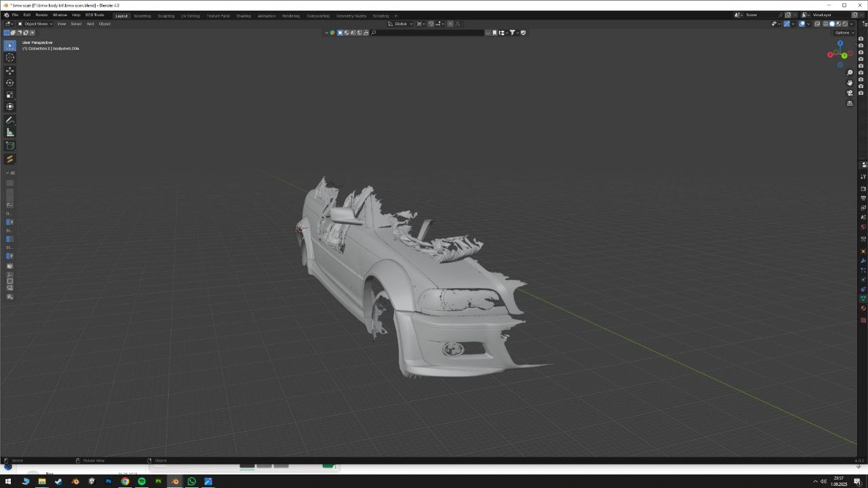868x488 pixels.
Task: Switch to the Sculpting workspace tab
Action: pos(165,16)
